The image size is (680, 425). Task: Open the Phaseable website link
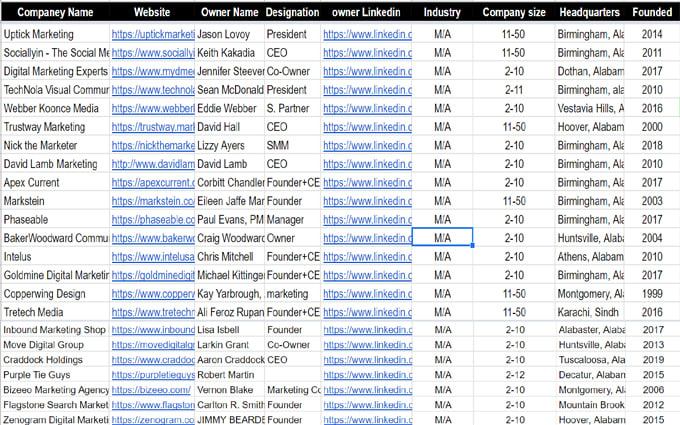153,220
